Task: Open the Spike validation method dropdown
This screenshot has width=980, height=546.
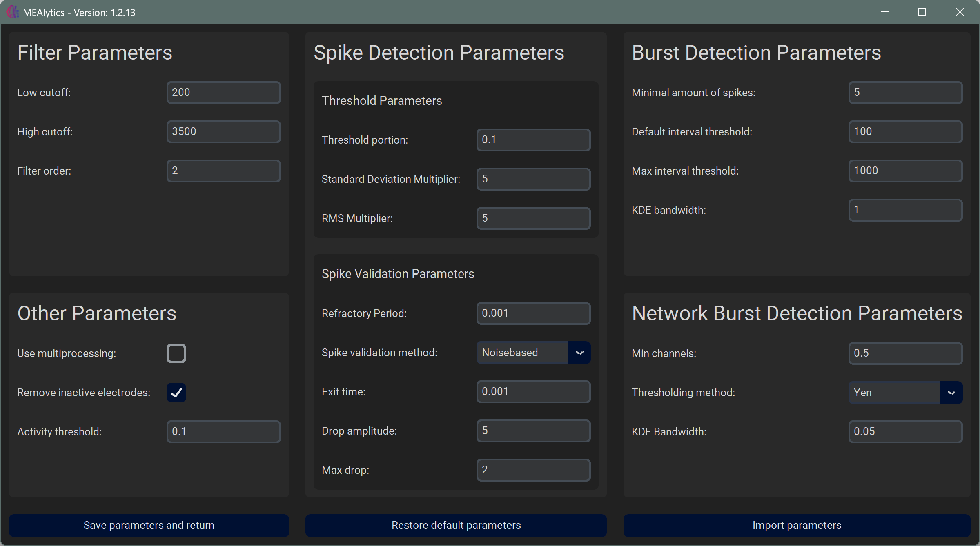Action: [x=533, y=353]
